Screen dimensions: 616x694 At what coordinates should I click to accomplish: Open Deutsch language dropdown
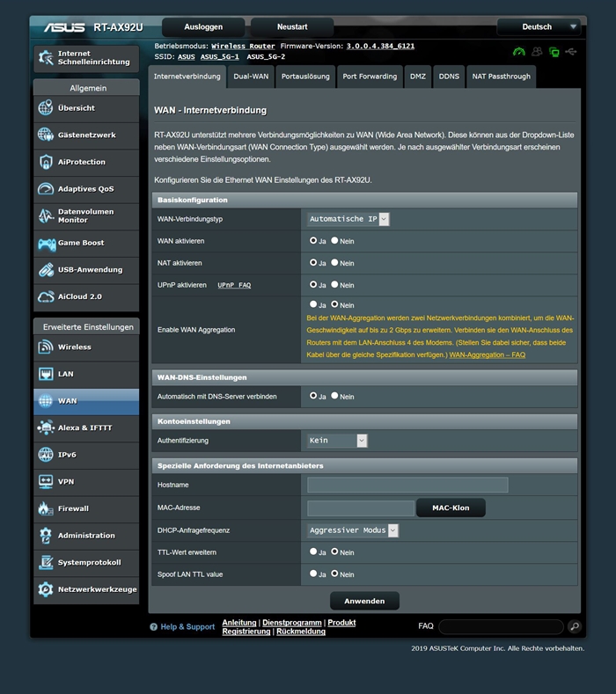539,27
